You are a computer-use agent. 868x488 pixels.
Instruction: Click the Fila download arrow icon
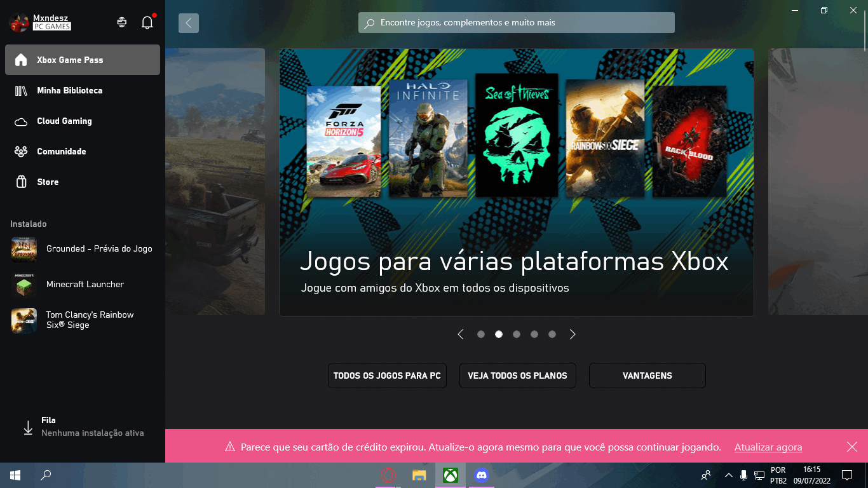(x=28, y=428)
